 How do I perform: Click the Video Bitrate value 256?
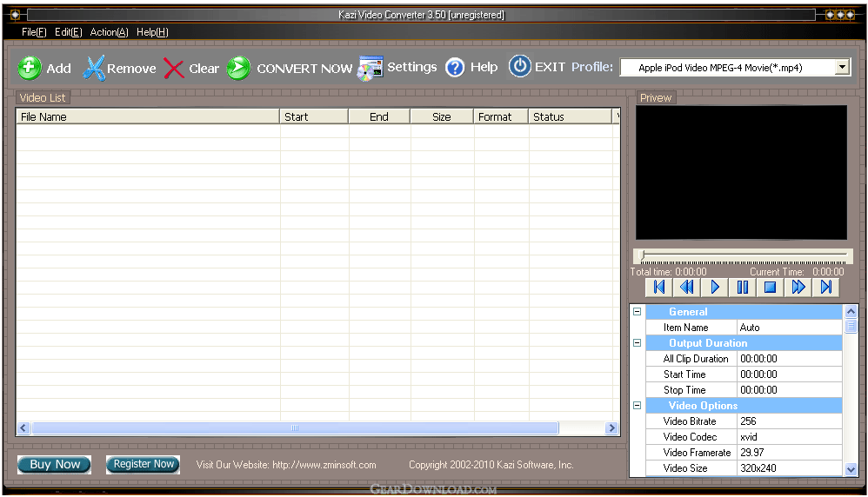790,421
